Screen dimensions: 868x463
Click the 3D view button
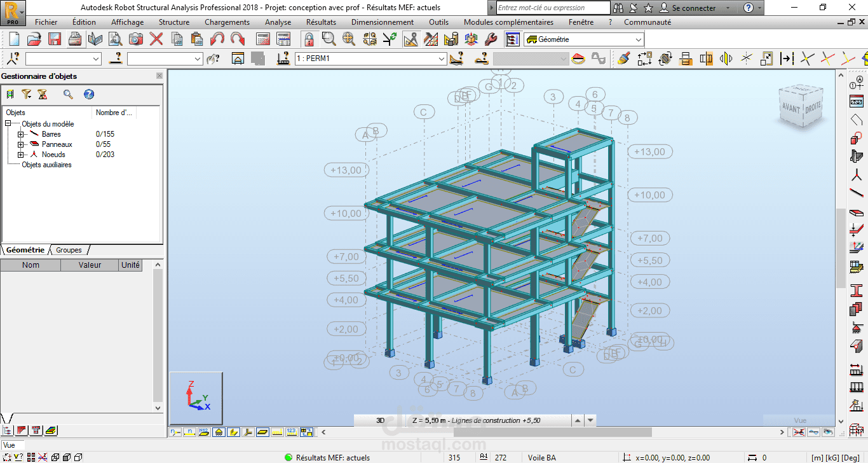[x=381, y=420]
